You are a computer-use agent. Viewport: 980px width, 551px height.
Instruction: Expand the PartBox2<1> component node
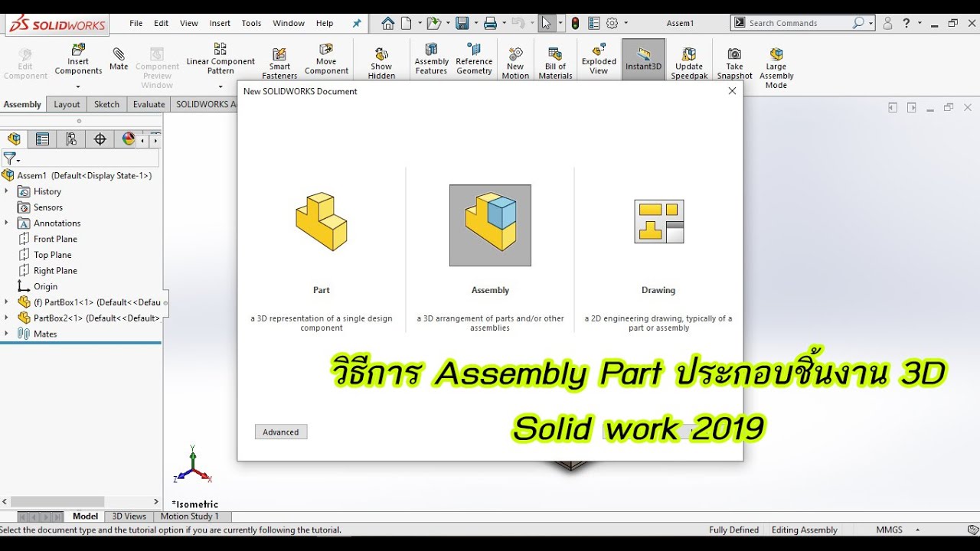pos(6,318)
